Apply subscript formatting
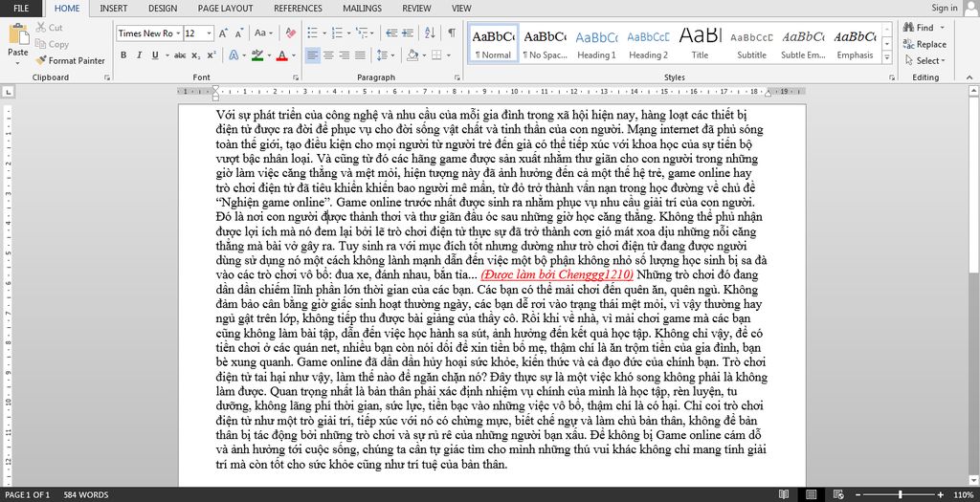Screen dimensions: 980x502 tap(195, 55)
